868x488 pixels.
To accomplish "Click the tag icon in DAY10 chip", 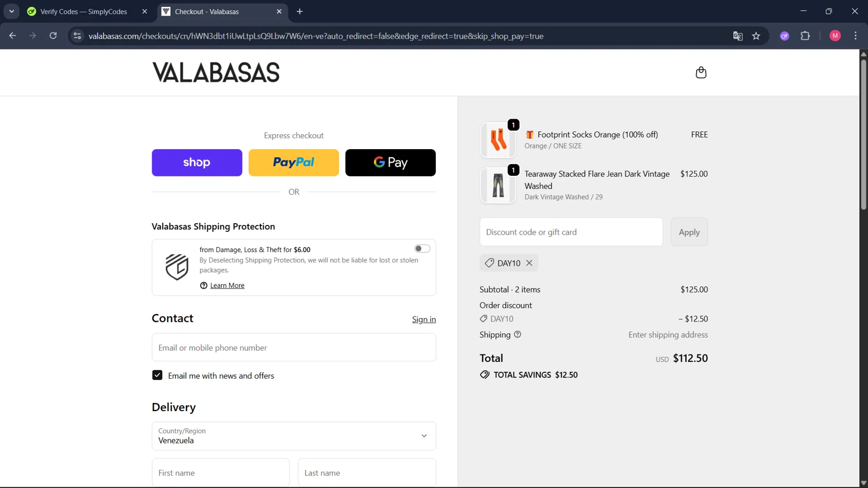I will [x=490, y=263].
